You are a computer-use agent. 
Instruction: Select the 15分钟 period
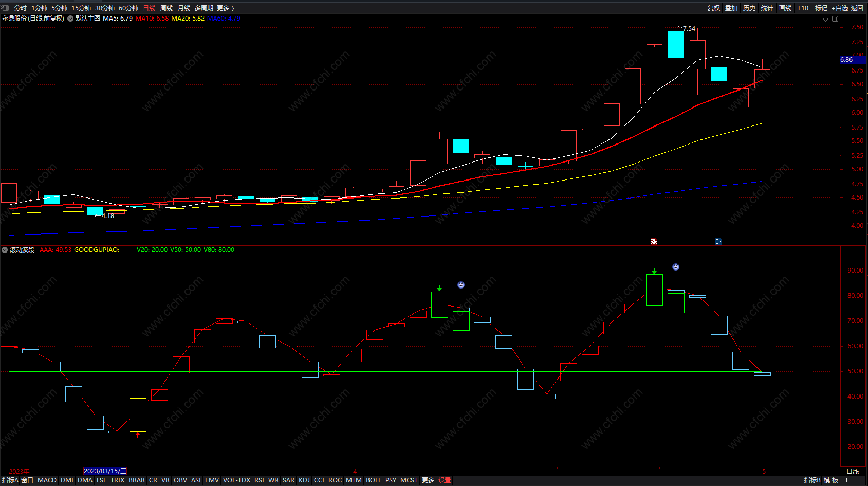click(81, 8)
